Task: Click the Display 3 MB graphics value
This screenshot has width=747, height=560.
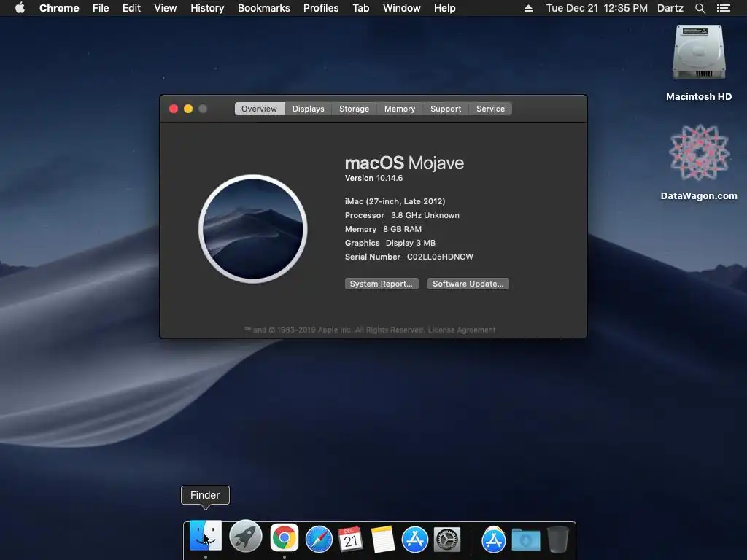Action: pyautogui.click(x=411, y=243)
